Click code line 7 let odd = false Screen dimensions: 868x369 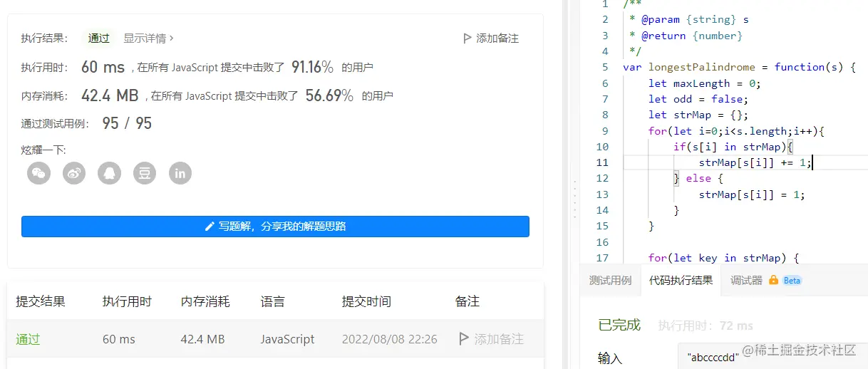click(698, 99)
